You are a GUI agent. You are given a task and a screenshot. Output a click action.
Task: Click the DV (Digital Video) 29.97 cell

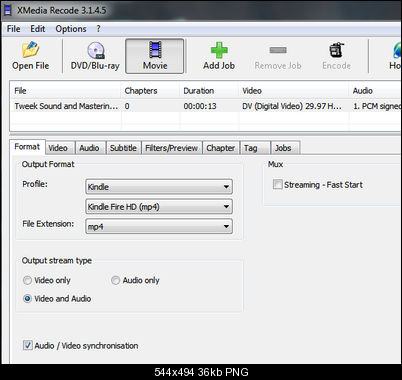tap(294, 106)
